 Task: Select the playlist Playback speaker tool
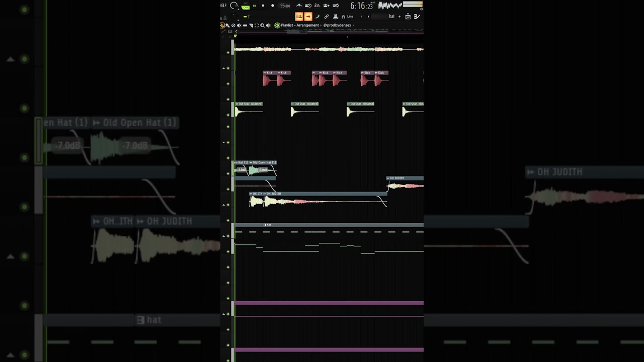click(268, 25)
